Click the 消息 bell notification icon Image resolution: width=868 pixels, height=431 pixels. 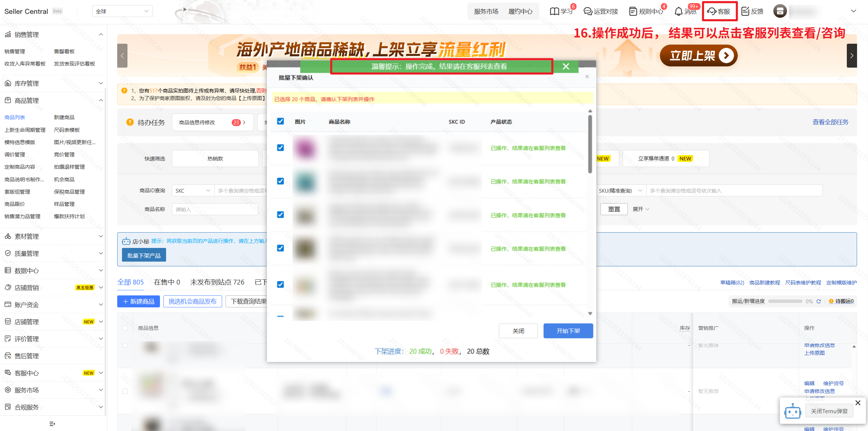(x=678, y=11)
